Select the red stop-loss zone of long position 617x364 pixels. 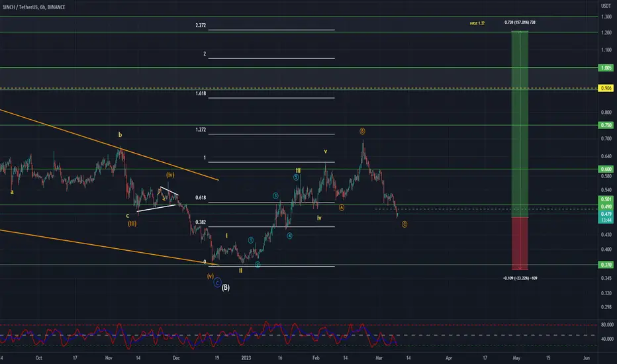pos(520,244)
